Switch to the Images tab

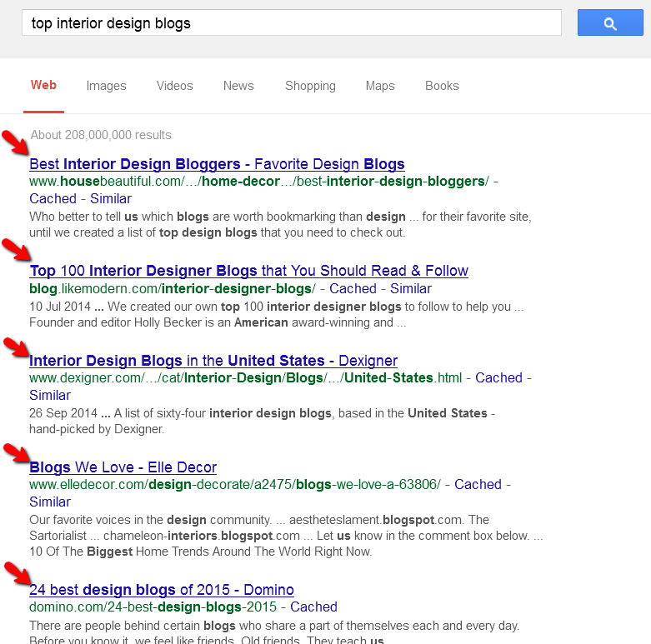107,86
